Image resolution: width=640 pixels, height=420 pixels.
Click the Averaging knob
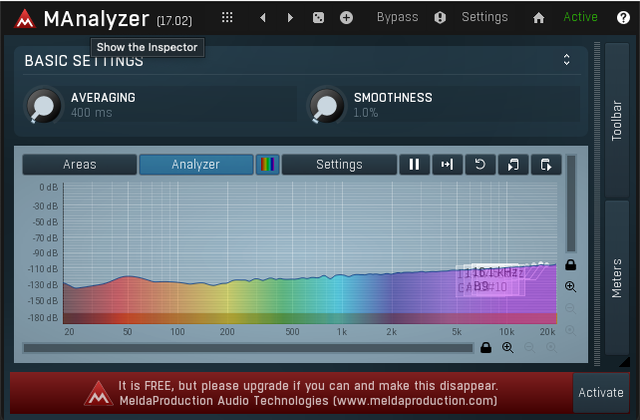pyautogui.click(x=43, y=106)
